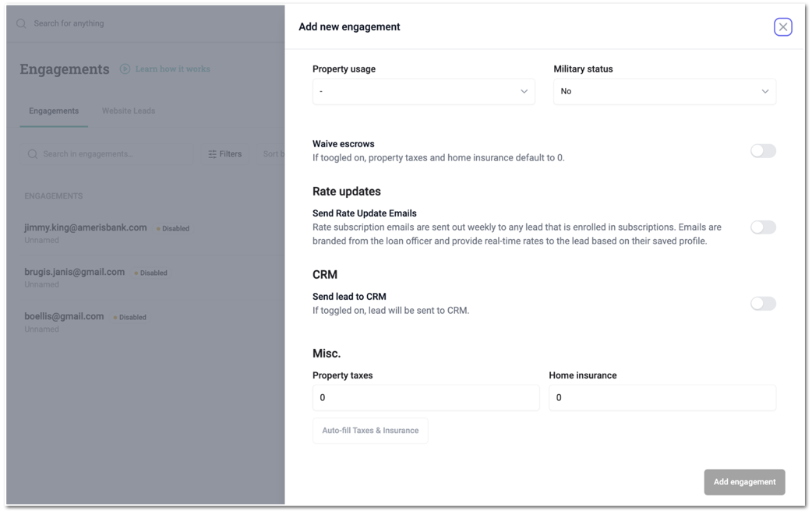Screen dimensions: 812x514
Task: Click the Property taxes input field
Action: pos(425,397)
